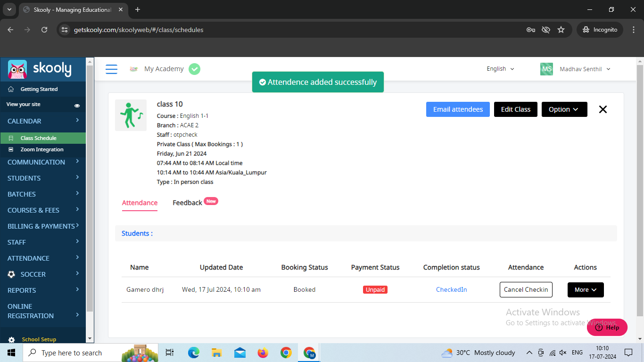Click the browser address bar URL
This screenshot has width=644, height=362.
139,30
